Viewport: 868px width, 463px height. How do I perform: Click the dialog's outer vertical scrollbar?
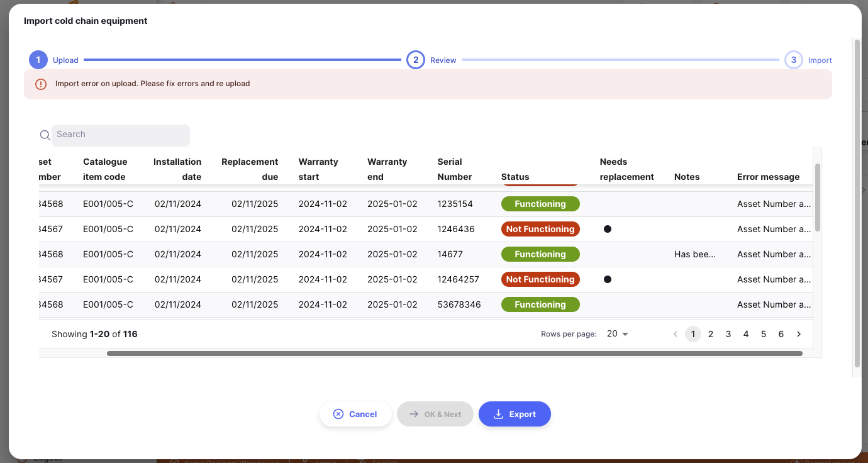coord(857,203)
